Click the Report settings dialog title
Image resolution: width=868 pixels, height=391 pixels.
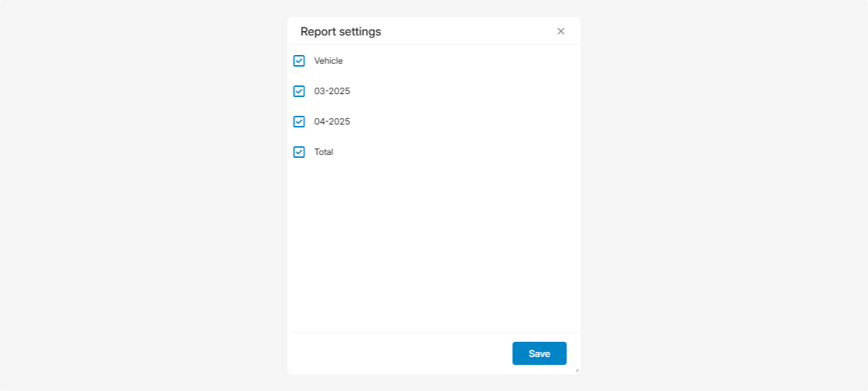coord(341,32)
